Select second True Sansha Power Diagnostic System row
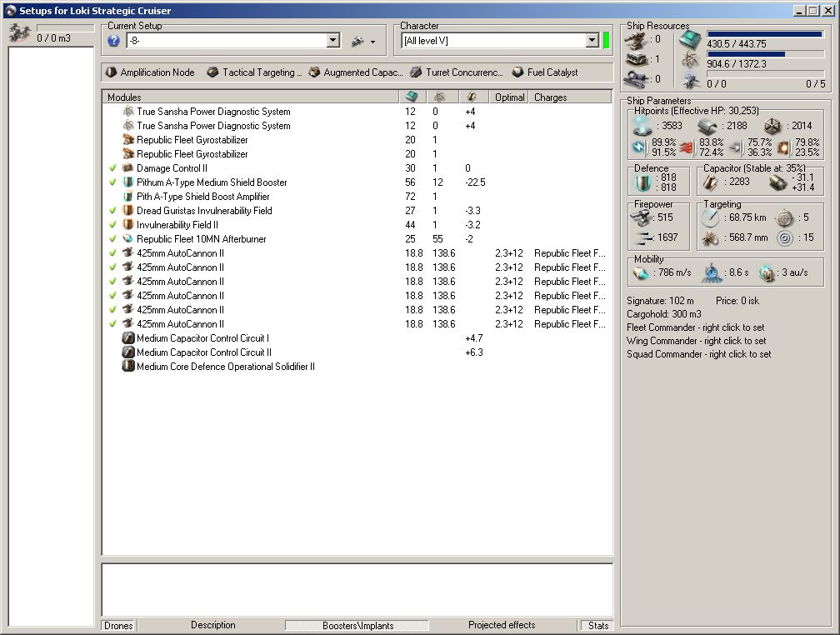The height and width of the screenshot is (635, 840). [x=357, y=125]
